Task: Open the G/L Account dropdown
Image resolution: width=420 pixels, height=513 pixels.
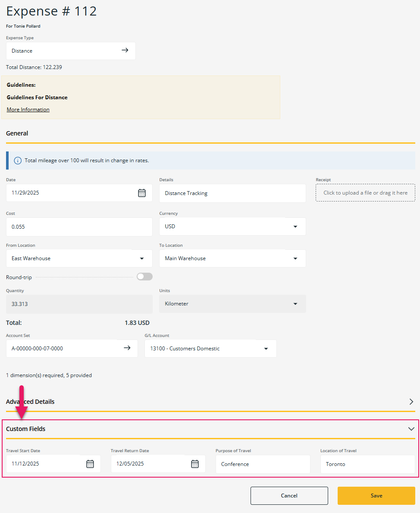Action: pyautogui.click(x=266, y=348)
